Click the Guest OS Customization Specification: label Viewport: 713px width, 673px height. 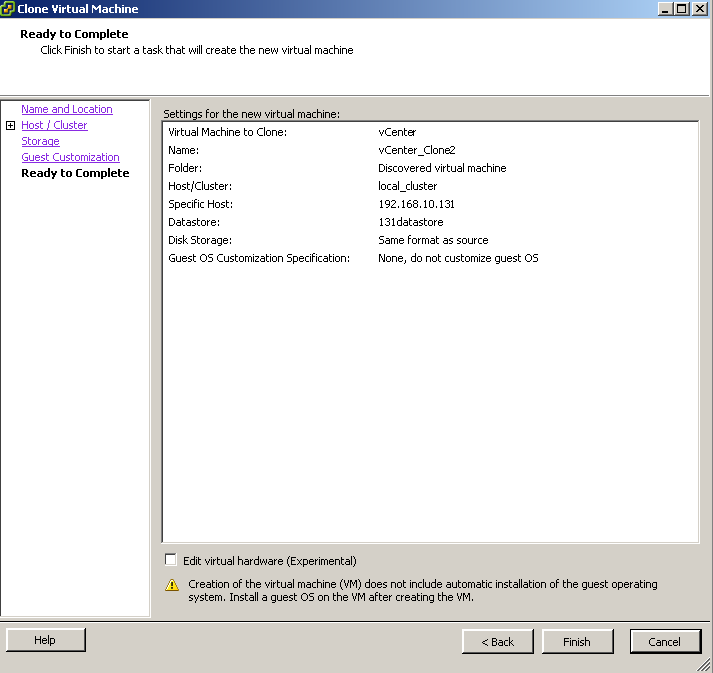click(259, 258)
